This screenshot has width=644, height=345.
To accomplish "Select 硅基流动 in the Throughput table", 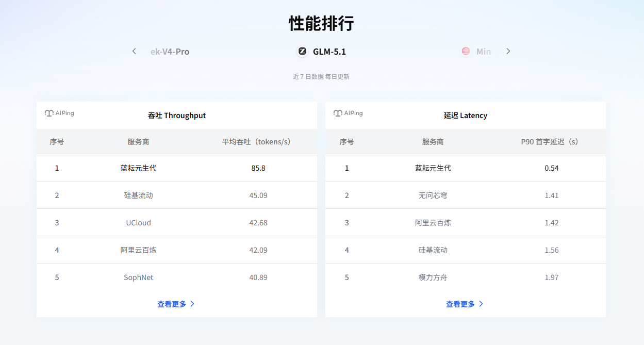I will pos(139,195).
